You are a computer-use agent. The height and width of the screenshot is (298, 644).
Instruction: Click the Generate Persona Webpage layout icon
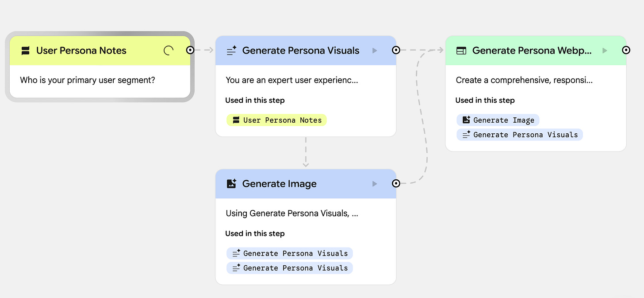tap(461, 51)
